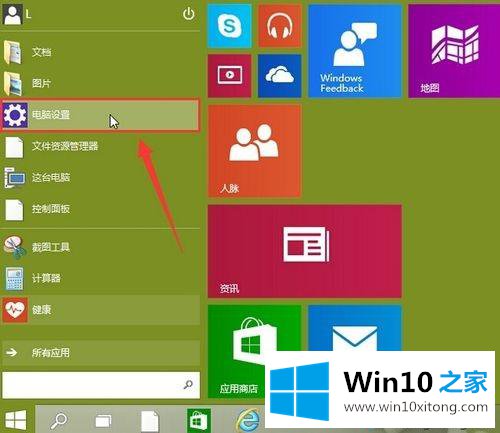The image size is (500, 433).
Task: Open 电脑设置 PC settings
Action: [100, 115]
